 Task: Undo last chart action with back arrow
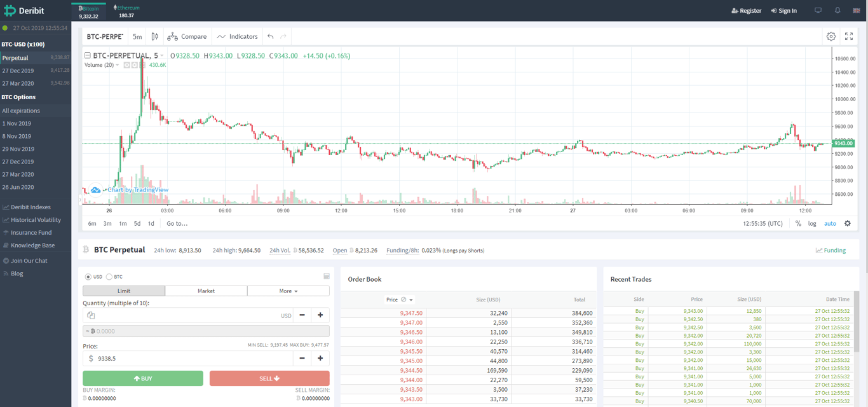[269, 36]
